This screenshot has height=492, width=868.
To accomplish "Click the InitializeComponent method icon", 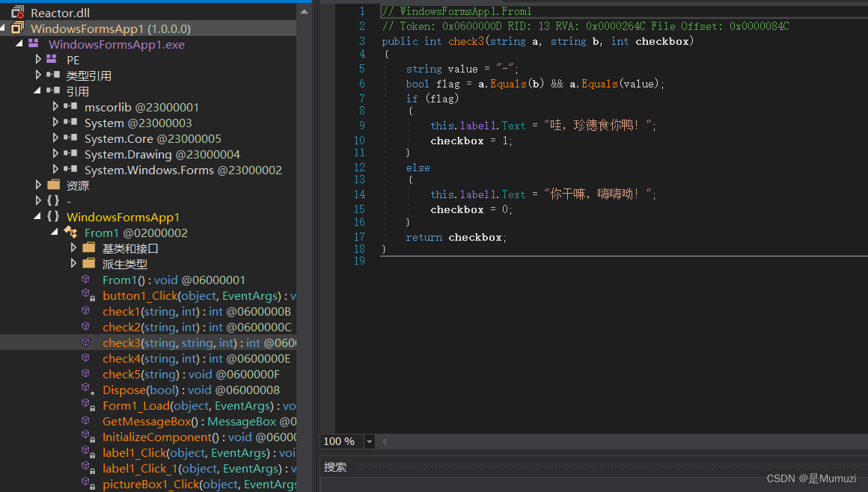I will 88,437.
